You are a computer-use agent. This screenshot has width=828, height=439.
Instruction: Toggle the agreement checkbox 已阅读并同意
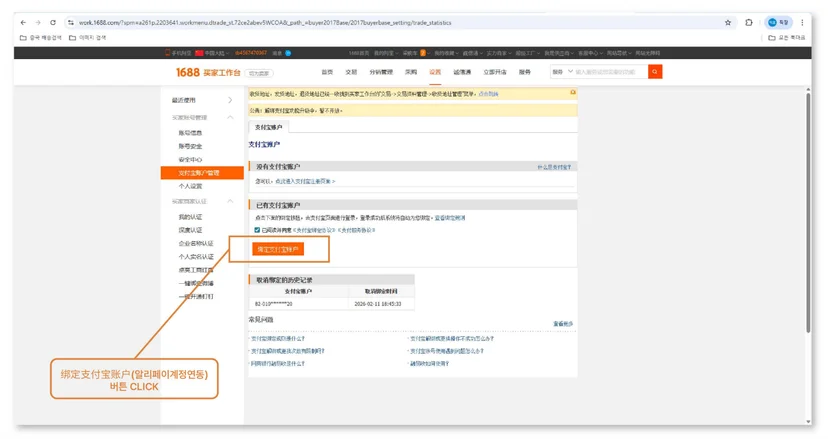click(257, 230)
